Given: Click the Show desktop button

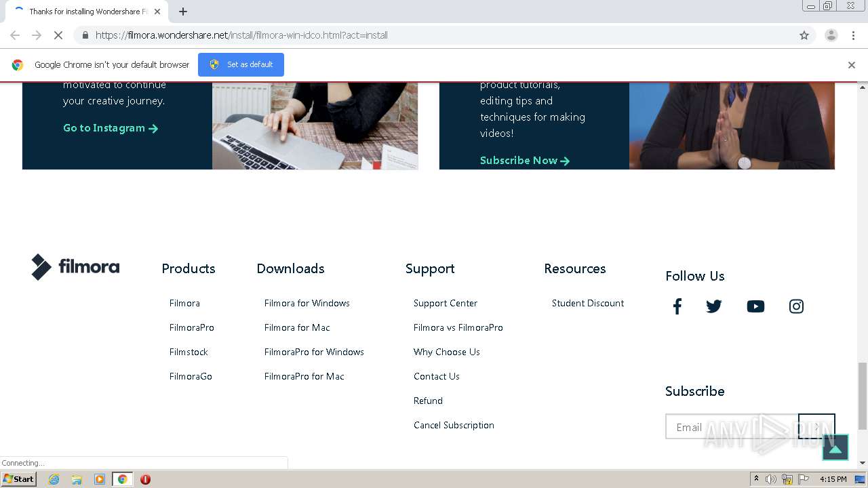Looking at the screenshot, I should click(x=860, y=479).
